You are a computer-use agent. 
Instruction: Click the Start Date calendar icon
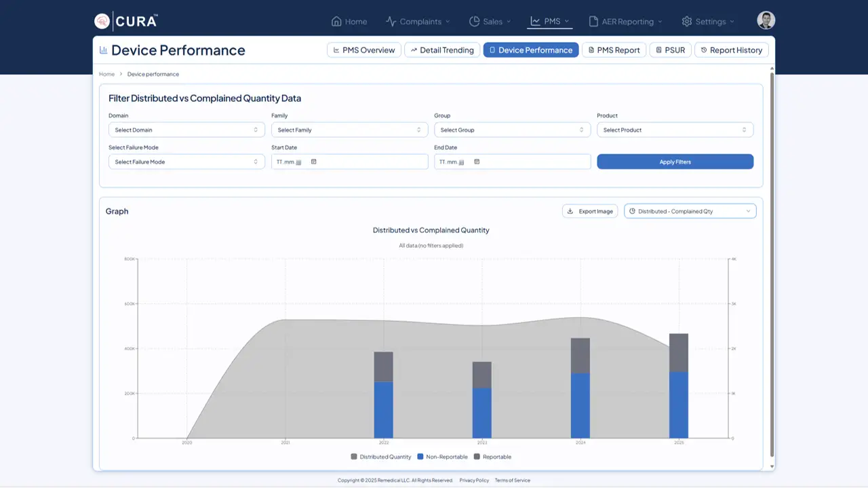tap(313, 162)
